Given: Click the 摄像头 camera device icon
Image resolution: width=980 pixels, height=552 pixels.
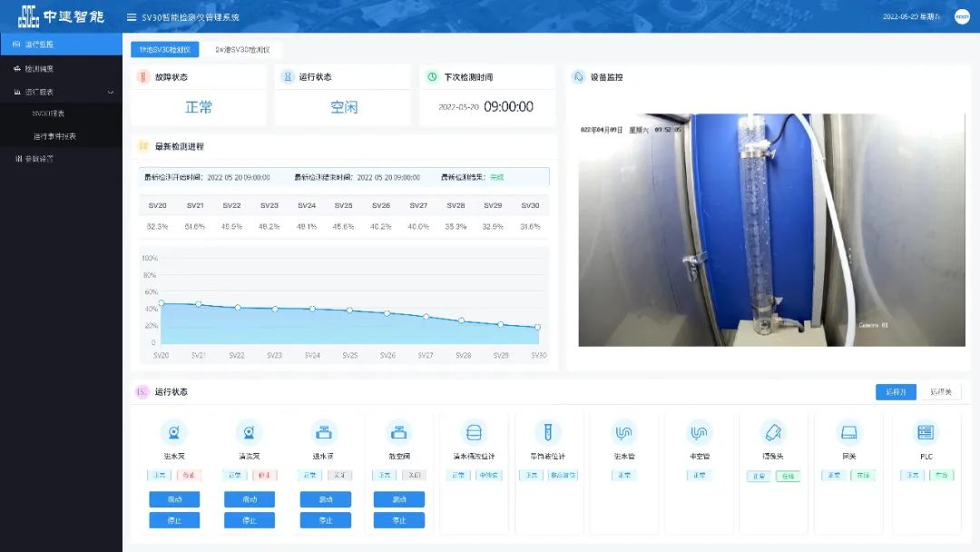Looking at the screenshot, I should point(774,432).
